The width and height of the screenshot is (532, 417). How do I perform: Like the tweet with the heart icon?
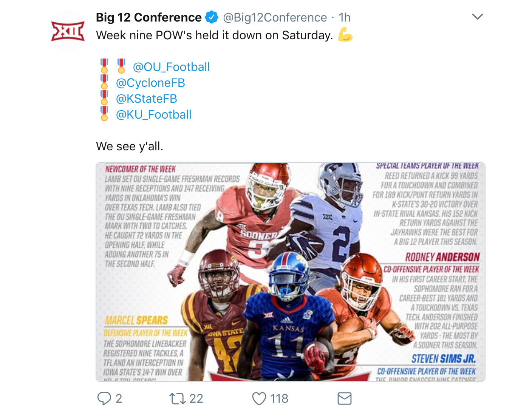pos(259,398)
